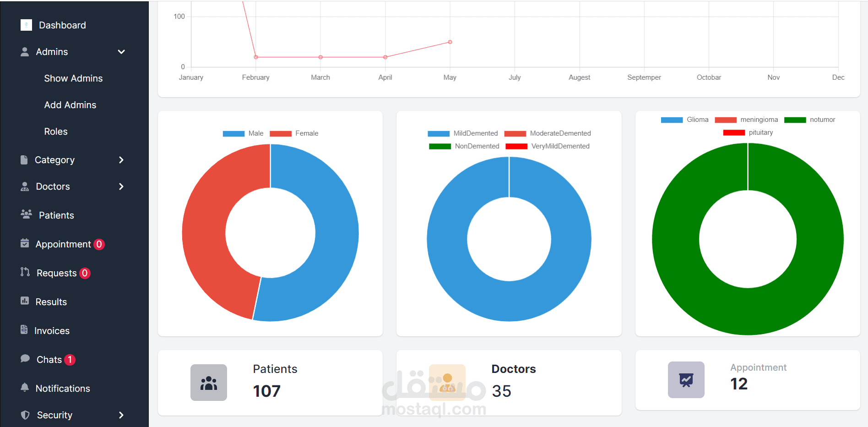
Task: Click the Appointment count badge in sidebar
Action: 99,244
